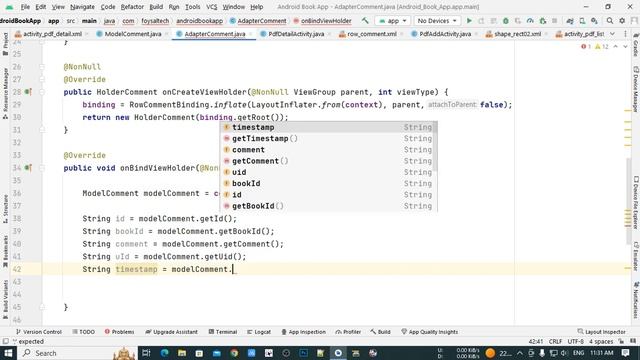Open the Device File Explorer side panel
Viewport: 640px width, 360px height.
click(636, 202)
